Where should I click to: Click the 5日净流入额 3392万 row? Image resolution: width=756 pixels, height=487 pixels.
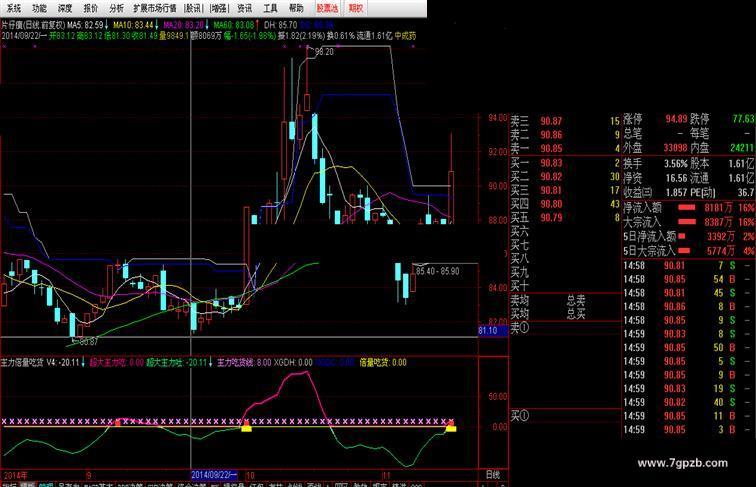pyautogui.click(x=689, y=237)
